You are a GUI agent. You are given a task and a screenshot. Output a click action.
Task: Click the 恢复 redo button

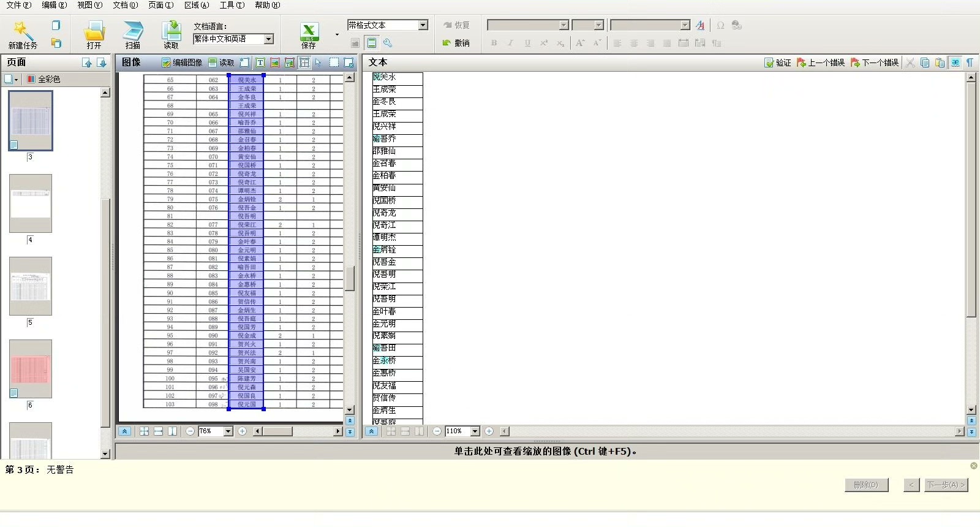tap(456, 25)
